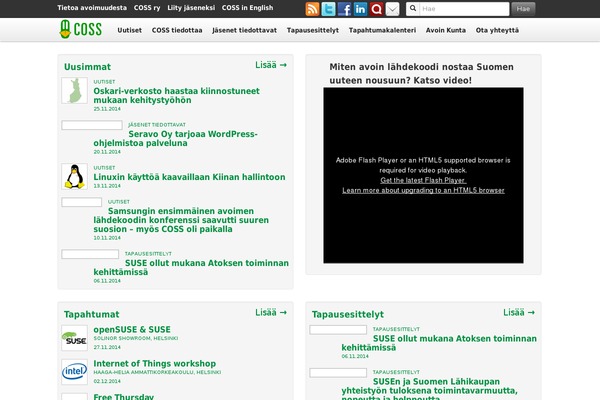Click the magnifier icon in search box
Viewport: 600px width, 400px height.
tap(413, 8)
